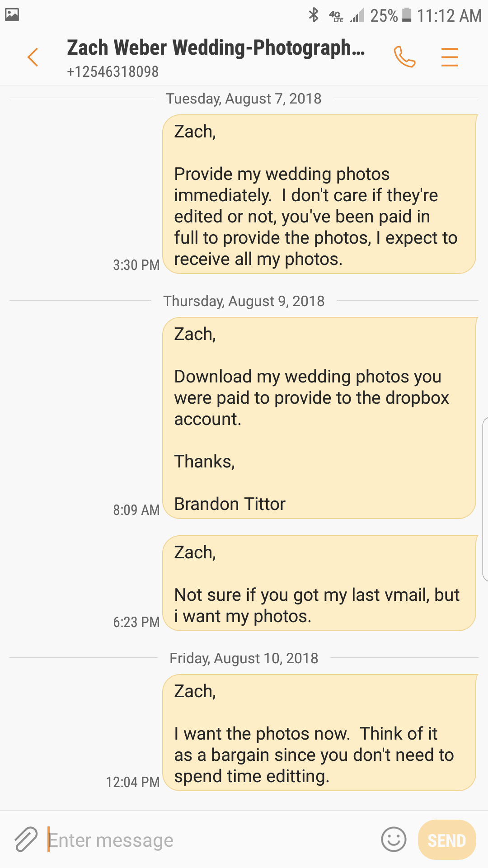
Task: Tap the 4G LTE signal indicator
Action: (337, 16)
